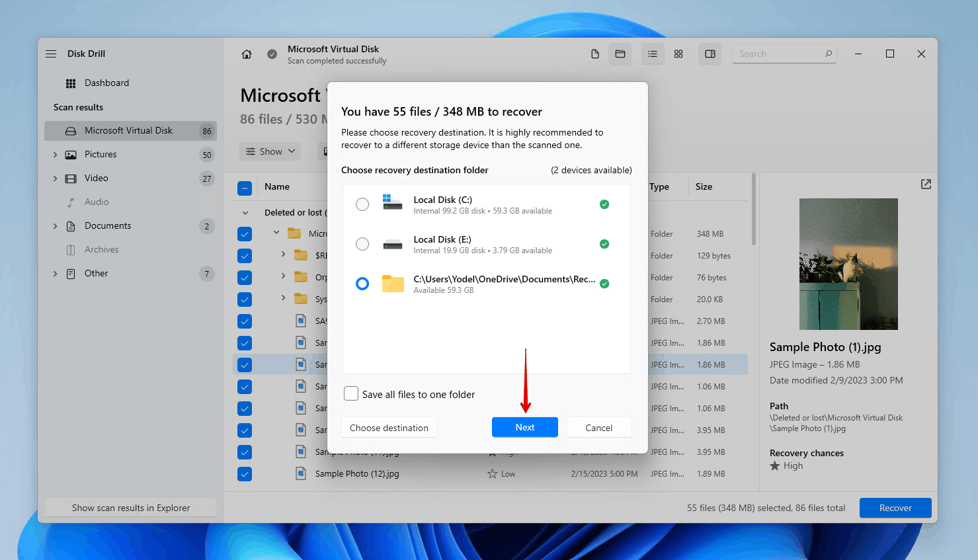
Task: Enable Save all files to one folder
Action: (351, 394)
